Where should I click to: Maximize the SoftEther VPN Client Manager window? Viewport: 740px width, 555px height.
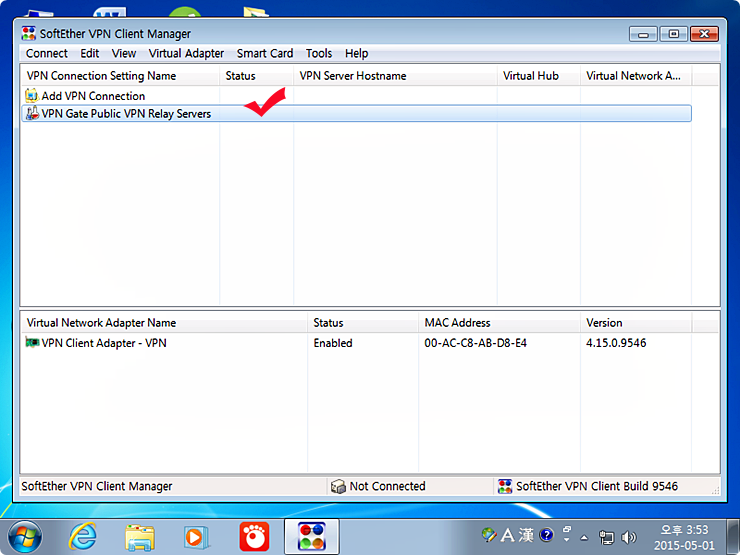[673, 34]
